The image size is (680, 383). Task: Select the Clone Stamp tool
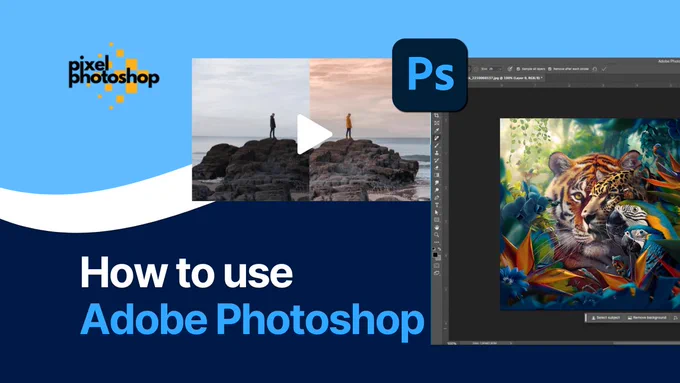tap(437, 153)
